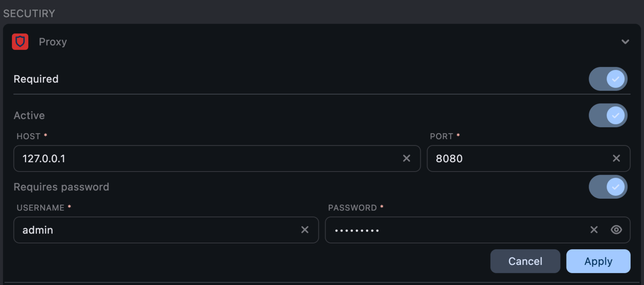644x285 pixels.
Task: Click the Proxy section header
Action: point(313,41)
